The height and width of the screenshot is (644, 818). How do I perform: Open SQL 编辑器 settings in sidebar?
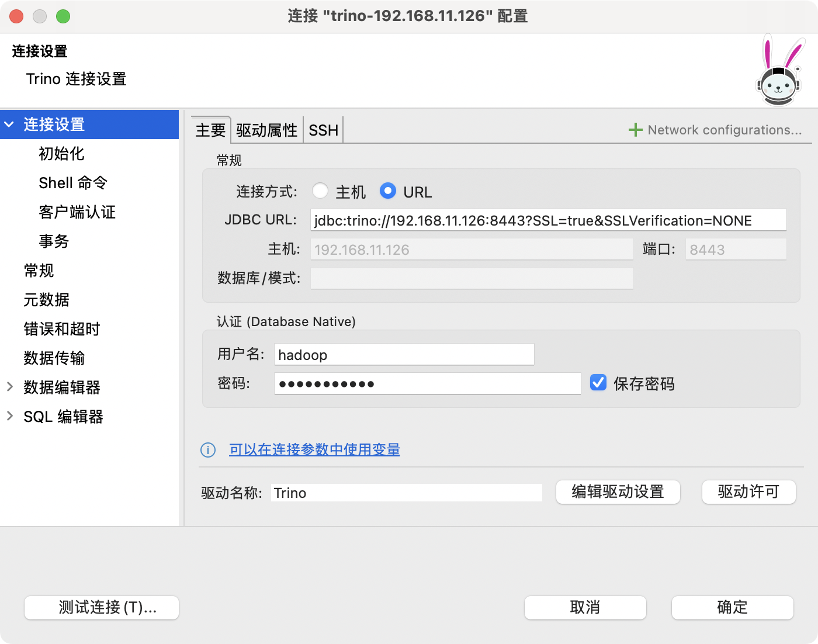click(x=63, y=417)
